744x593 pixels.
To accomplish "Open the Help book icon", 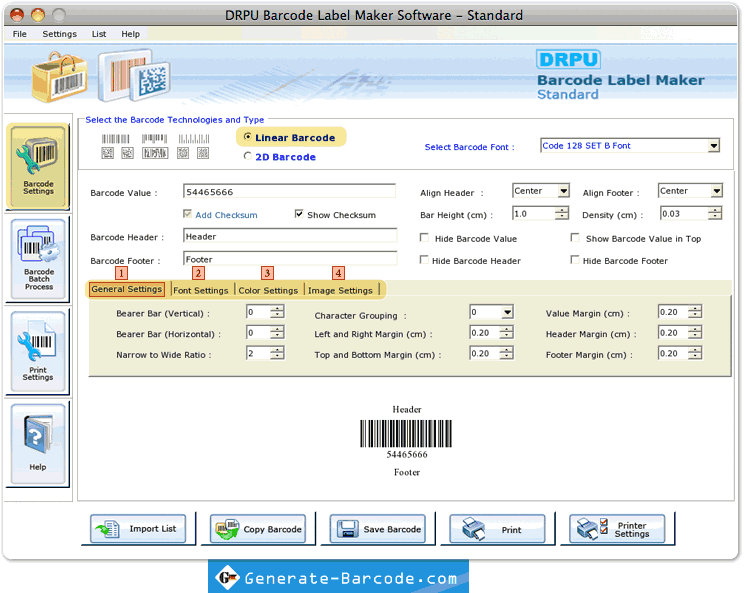I will pos(37,435).
